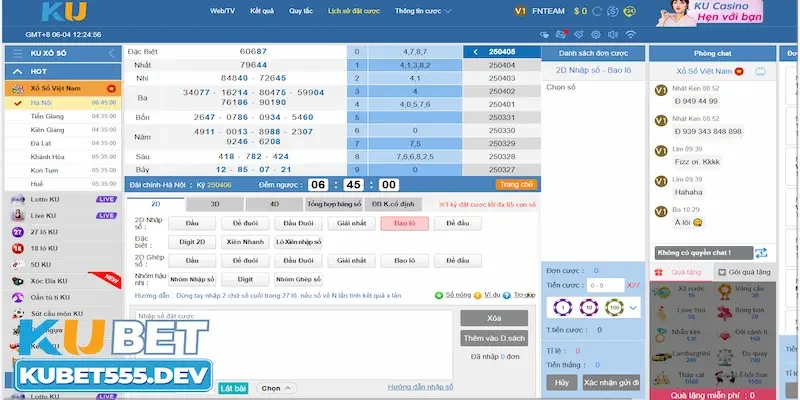Click Xác nhận gửi đi button
Viewport: 800px width, 400px height.
pyautogui.click(x=611, y=383)
